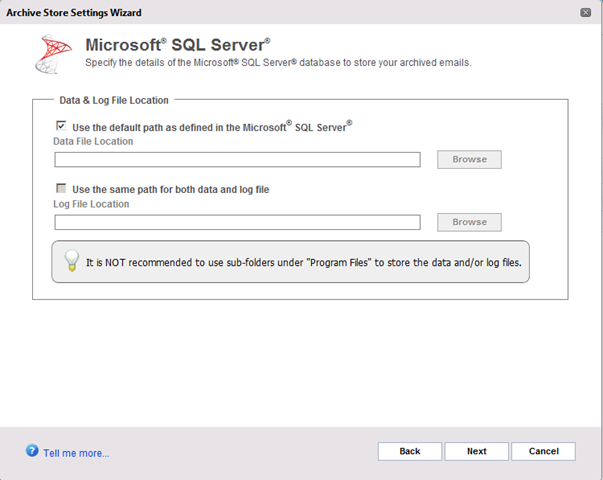Click the blue question mark help icon
Screen dimensions: 603x480
(x=32, y=450)
